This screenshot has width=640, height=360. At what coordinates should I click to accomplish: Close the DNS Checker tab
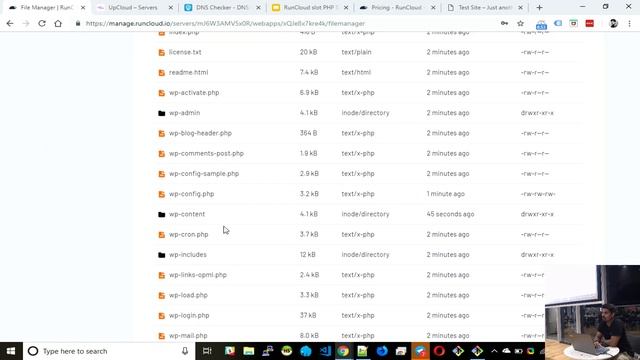click(x=258, y=8)
